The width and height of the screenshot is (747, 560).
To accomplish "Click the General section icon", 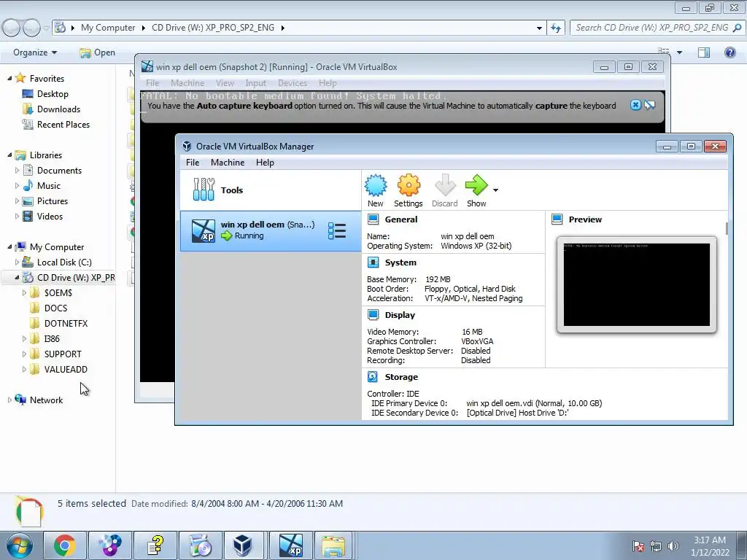I will pyautogui.click(x=373, y=219).
